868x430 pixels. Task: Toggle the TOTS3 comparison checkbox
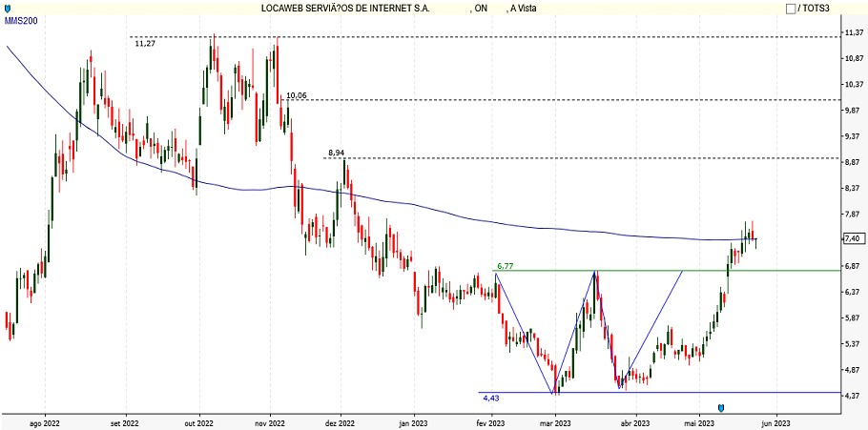point(791,9)
